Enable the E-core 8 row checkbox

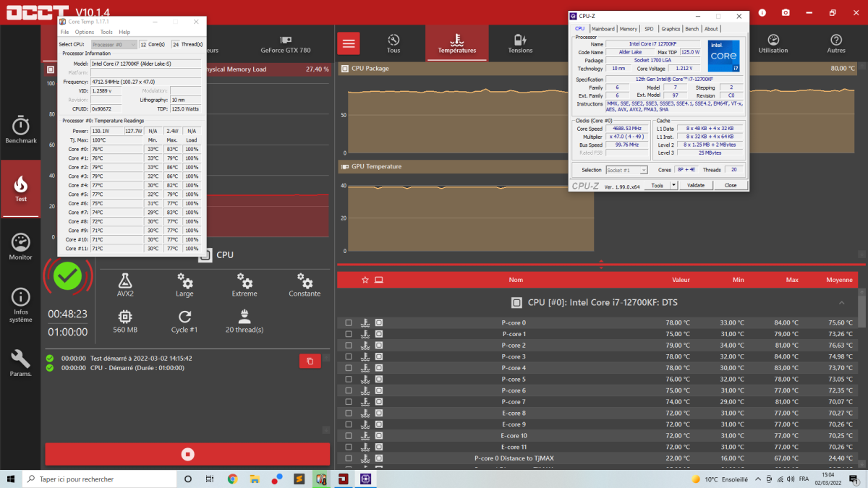(x=349, y=413)
